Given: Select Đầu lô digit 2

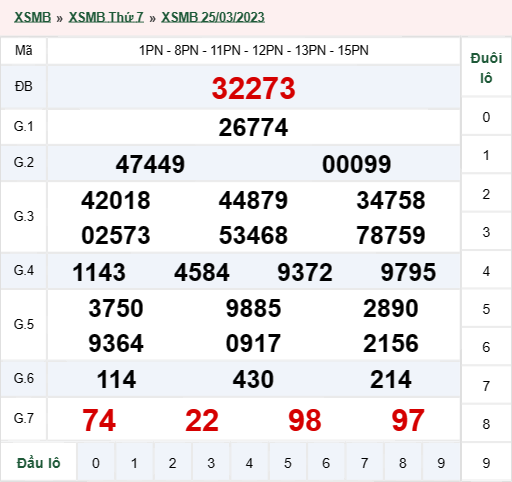Looking at the screenshot, I should 172,463.
